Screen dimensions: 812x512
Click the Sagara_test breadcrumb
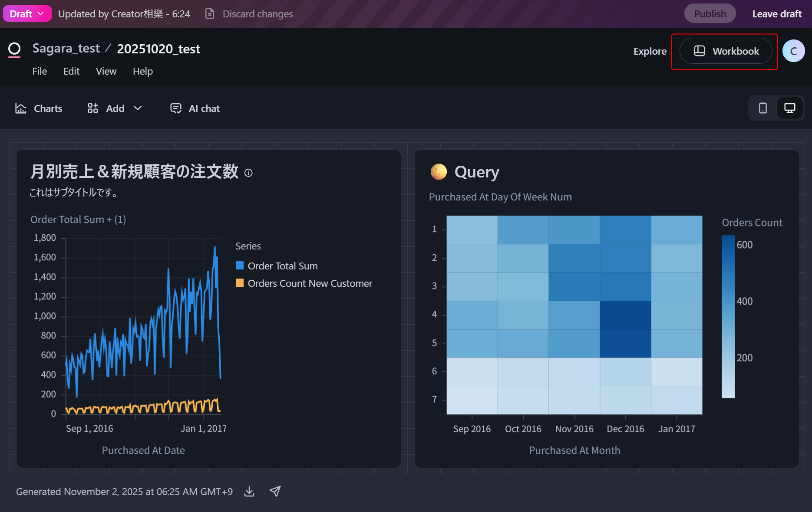pyautogui.click(x=66, y=49)
